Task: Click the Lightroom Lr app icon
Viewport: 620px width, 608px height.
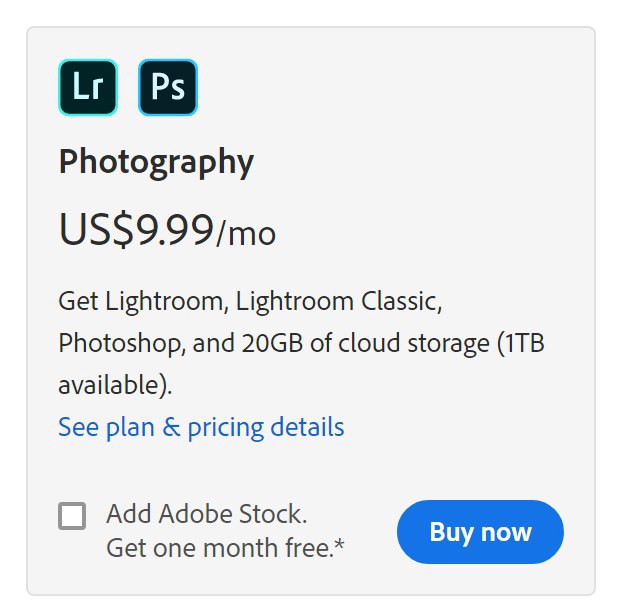Action: tap(88, 87)
